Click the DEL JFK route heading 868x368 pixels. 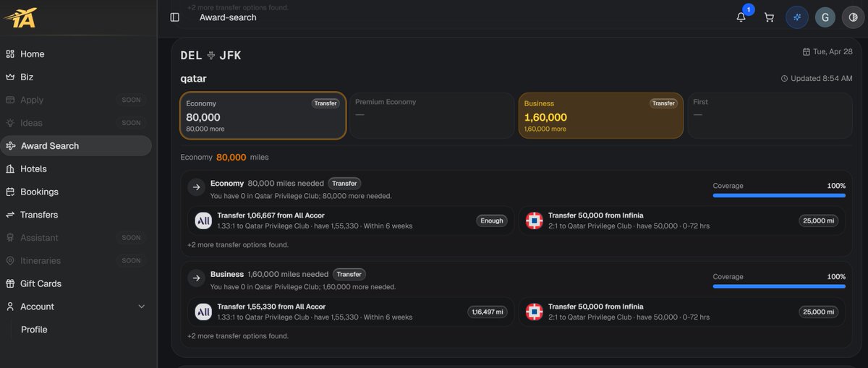(211, 56)
